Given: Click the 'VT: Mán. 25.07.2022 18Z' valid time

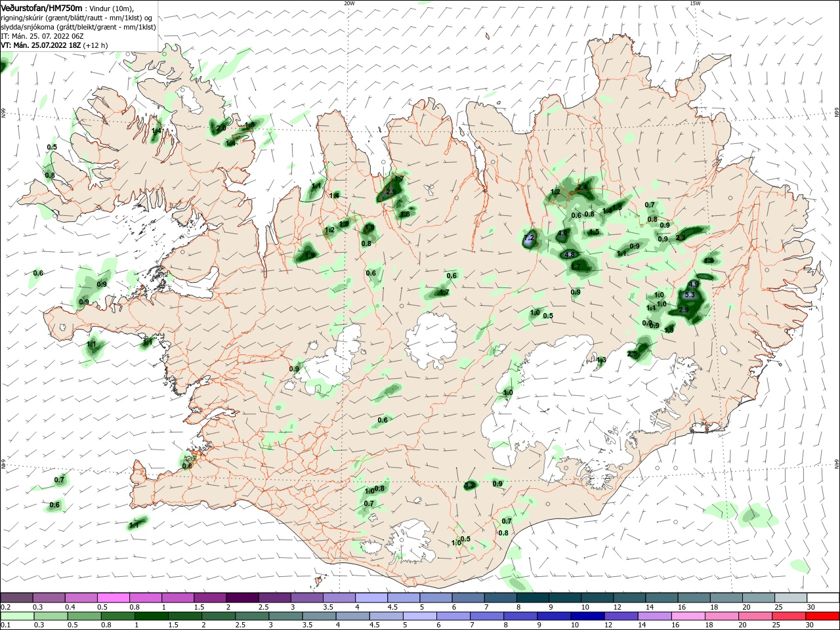Looking at the screenshot, I should 41,45.
